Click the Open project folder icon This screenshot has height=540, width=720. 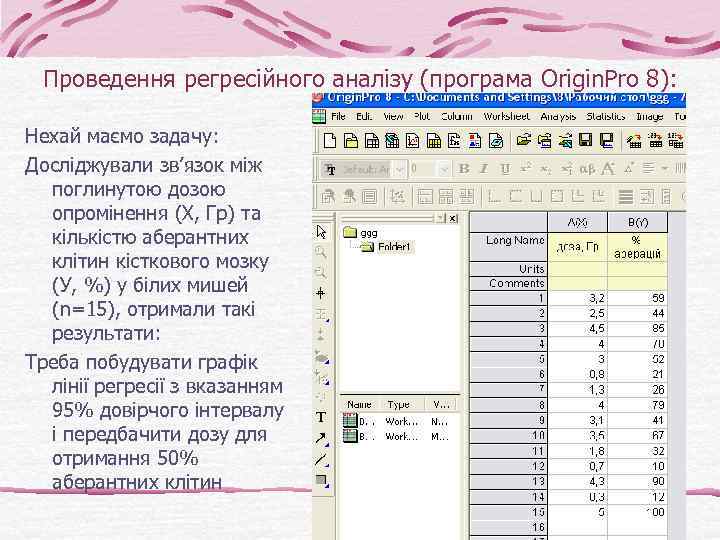pos(523,141)
